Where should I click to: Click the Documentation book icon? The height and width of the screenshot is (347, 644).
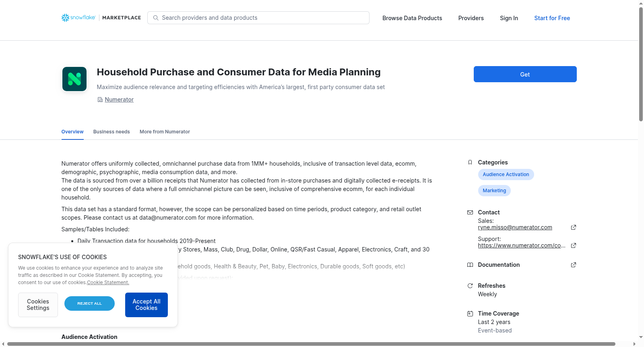point(470,265)
